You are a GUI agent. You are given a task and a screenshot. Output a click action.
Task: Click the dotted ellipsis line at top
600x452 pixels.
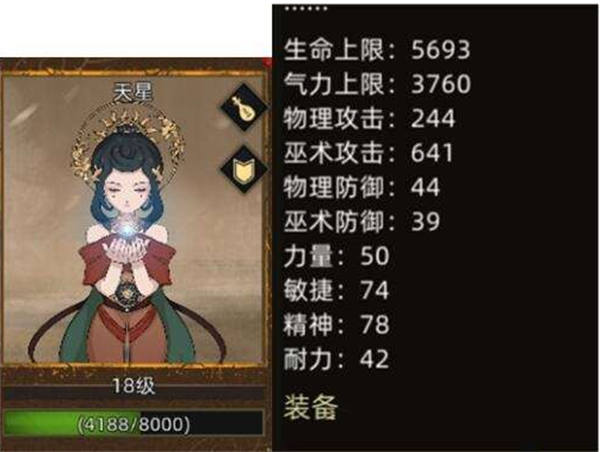tap(306, 8)
